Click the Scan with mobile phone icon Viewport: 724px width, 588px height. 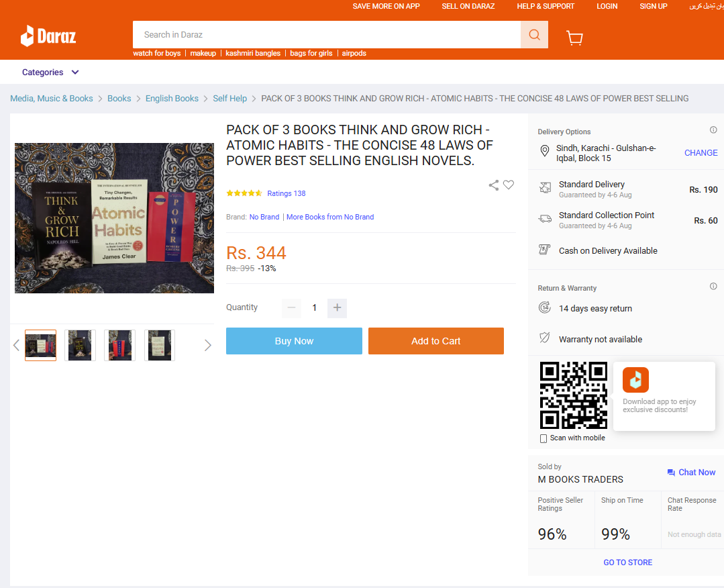point(544,438)
